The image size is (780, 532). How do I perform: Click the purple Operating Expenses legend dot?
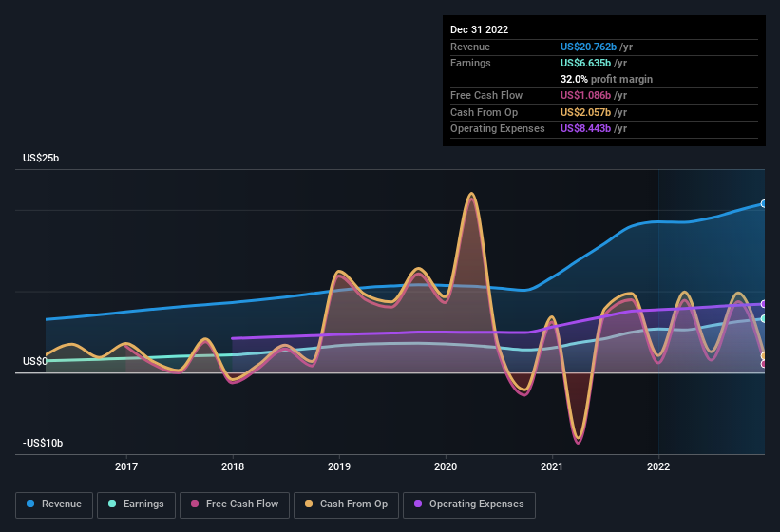tap(418, 503)
